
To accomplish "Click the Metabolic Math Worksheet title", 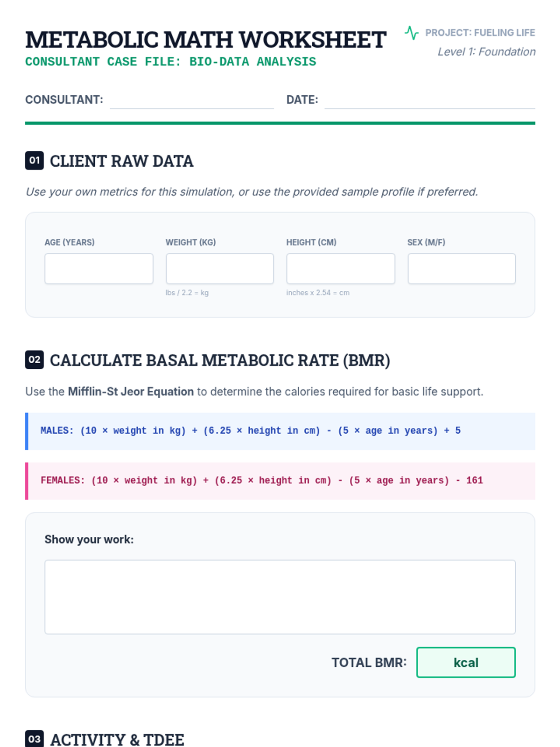I will [x=206, y=40].
